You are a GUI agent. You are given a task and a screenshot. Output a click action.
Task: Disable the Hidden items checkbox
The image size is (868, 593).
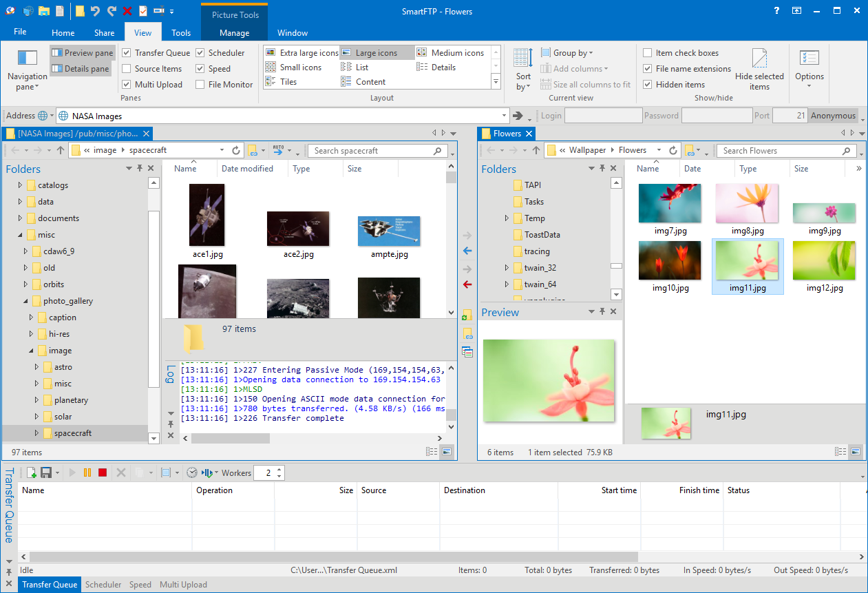point(648,84)
